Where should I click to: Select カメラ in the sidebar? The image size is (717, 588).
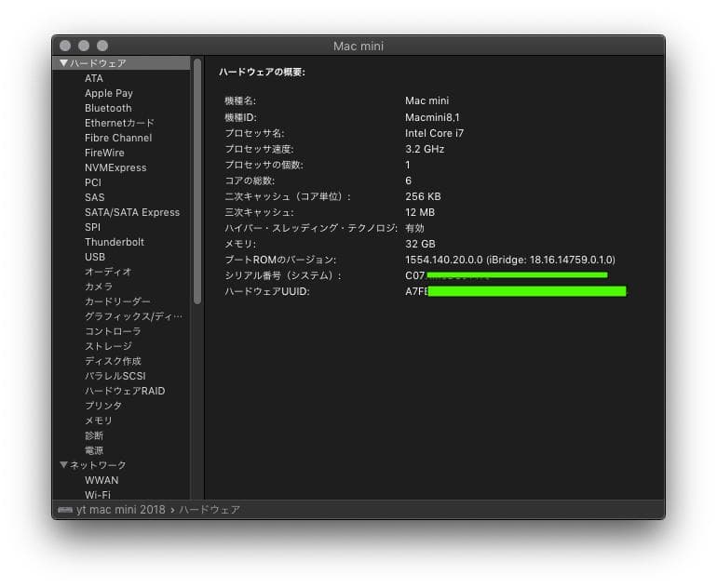(x=99, y=287)
